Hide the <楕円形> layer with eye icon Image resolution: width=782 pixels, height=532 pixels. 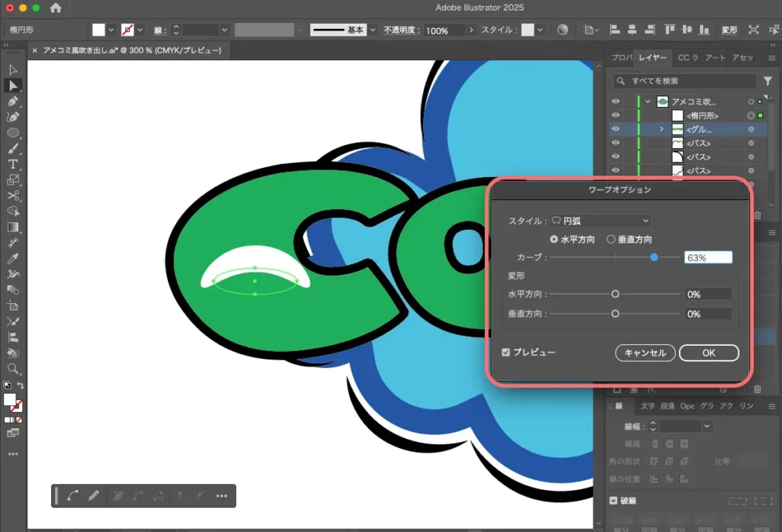tap(616, 115)
